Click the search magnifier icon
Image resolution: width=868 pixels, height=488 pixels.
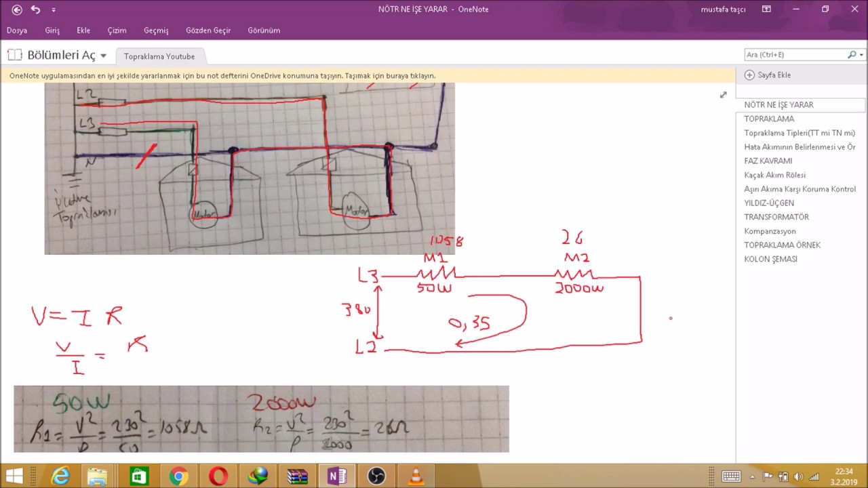point(852,54)
